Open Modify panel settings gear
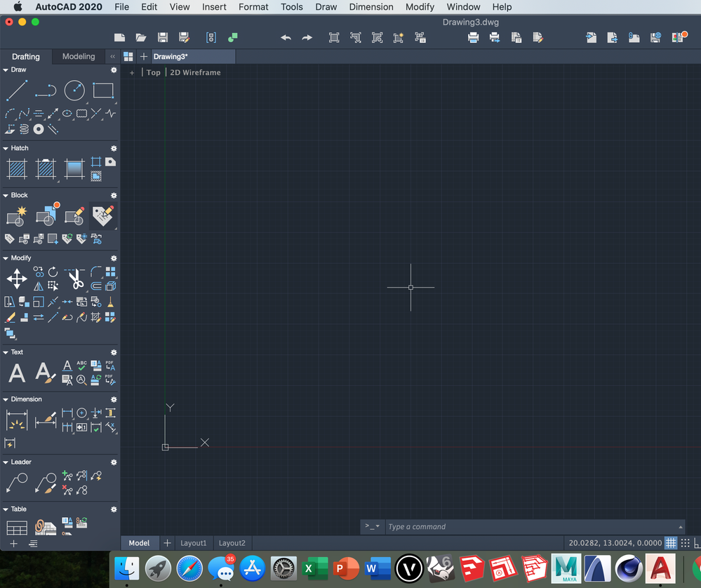 pyautogui.click(x=114, y=258)
